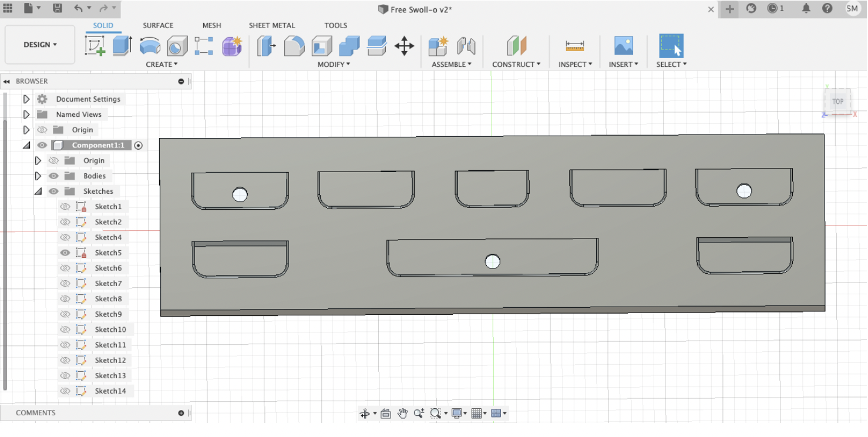868x437 pixels.
Task: Open the DESIGN workspace dropdown
Action: (x=40, y=45)
